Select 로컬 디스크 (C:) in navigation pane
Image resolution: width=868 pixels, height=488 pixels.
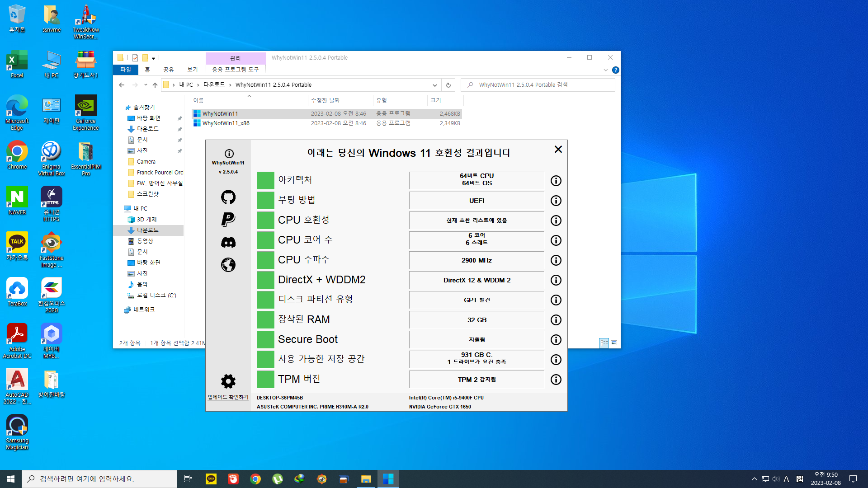point(156,296)
